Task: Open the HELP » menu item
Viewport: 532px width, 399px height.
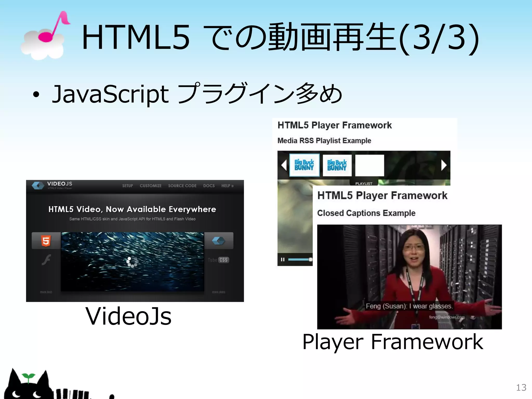Action: pyautogui.click(x=228, y=186)
